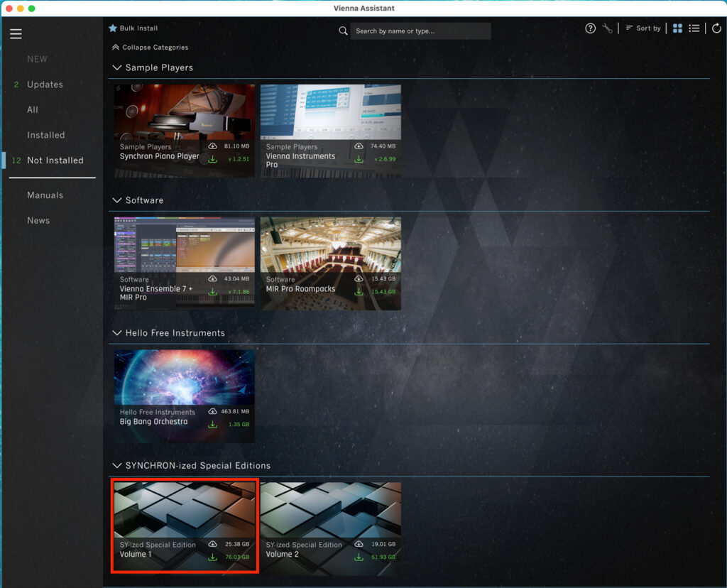
Task: Focus the Search by name field
Action: point(420,31)
